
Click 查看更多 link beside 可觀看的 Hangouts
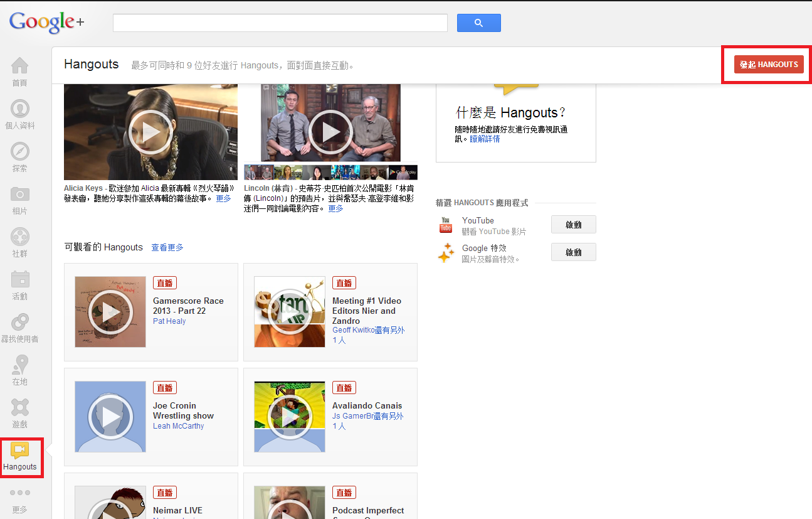(x=167, y=248)
